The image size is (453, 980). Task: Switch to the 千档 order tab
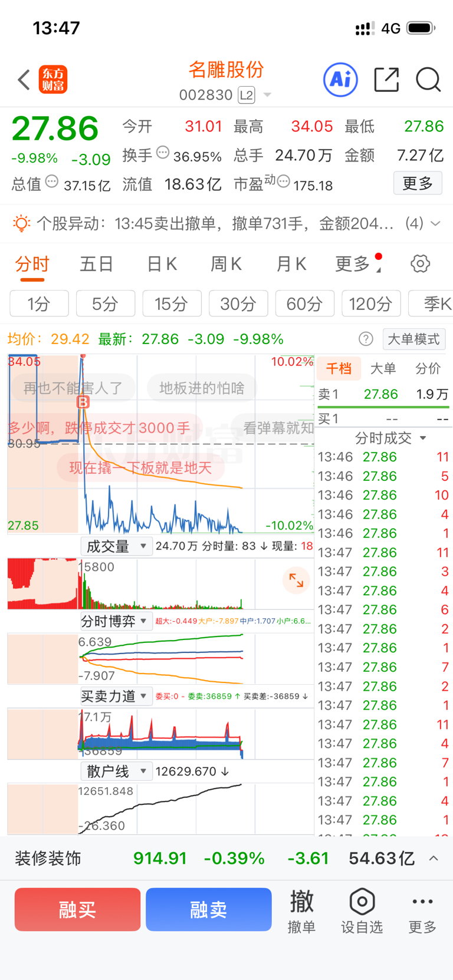click(339, 368)
